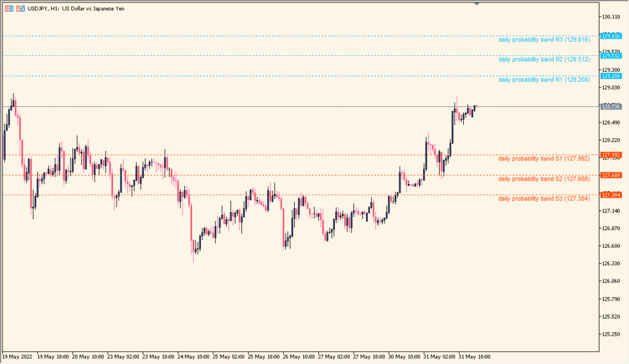Click the daily probability band S1 label

(x=544, y=158)
